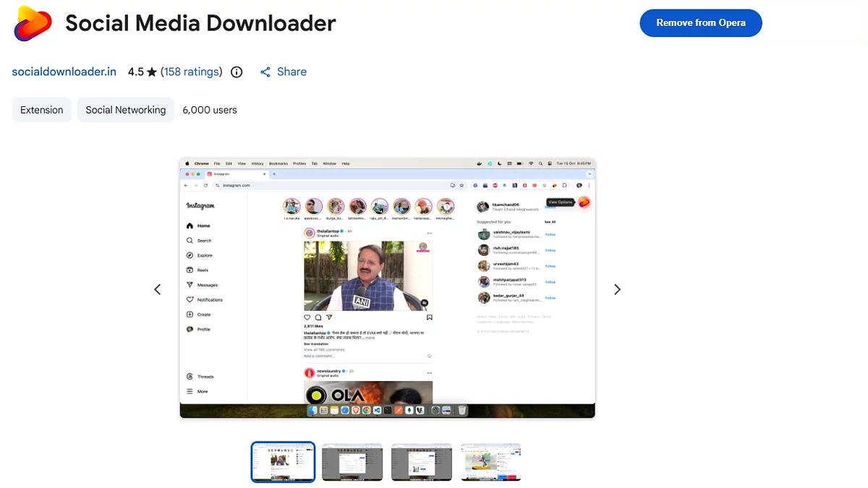This screenshot has width=868, height=488.
Task: Click the previous carousel arrow
Action: click(158, 289)
